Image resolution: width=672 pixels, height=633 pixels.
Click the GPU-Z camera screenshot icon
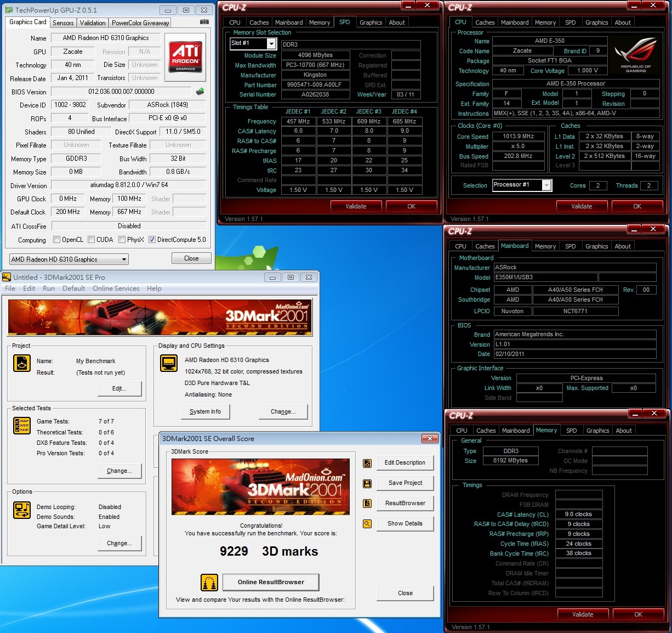click(204, 22)
